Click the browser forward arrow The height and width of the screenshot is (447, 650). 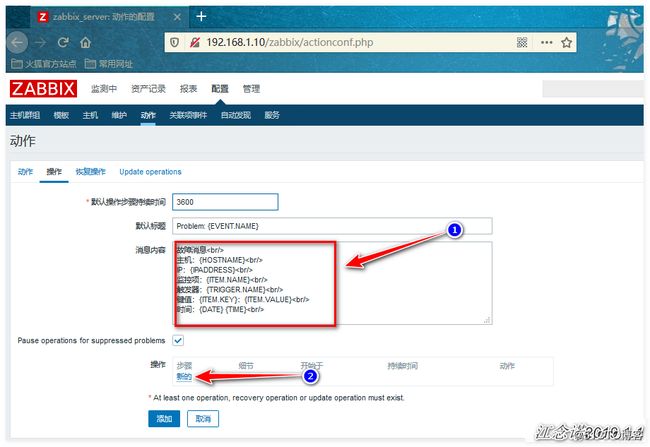40,42
